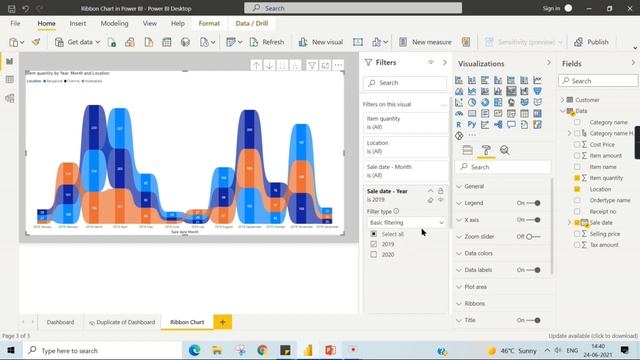Collapse the Sale date - Year filter card
Screen dimensions: 640x360
430,191
